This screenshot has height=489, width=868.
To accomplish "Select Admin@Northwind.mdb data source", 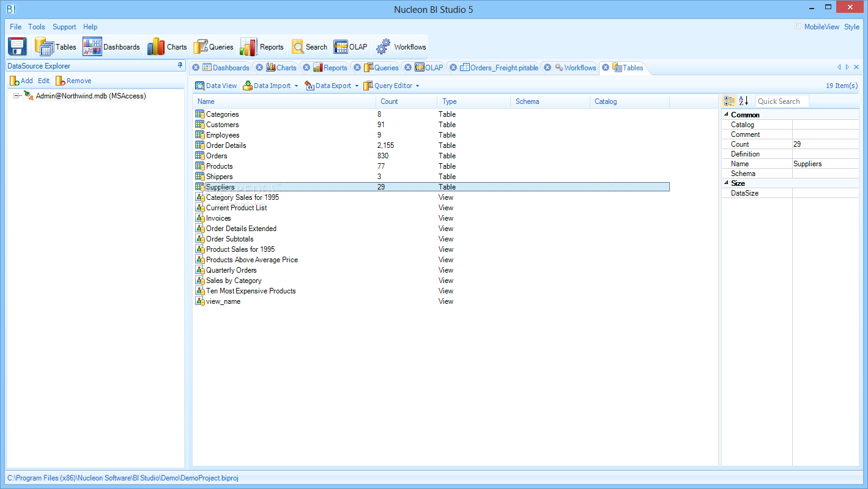I will (91, 96).
